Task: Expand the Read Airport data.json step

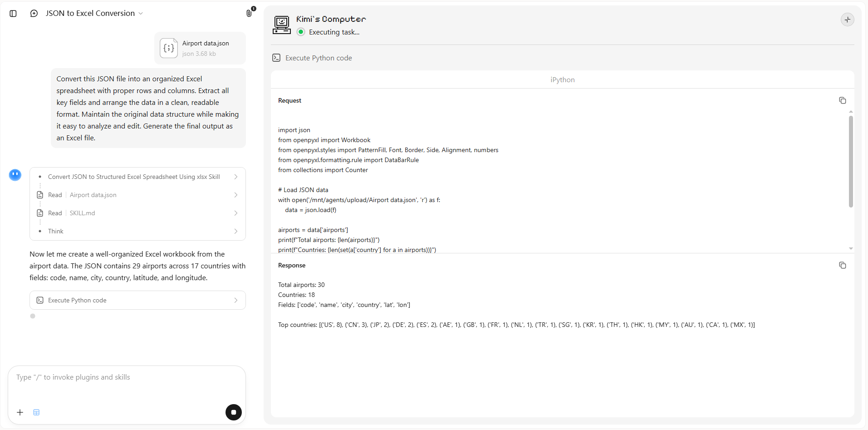Action: tap(138, 195)
